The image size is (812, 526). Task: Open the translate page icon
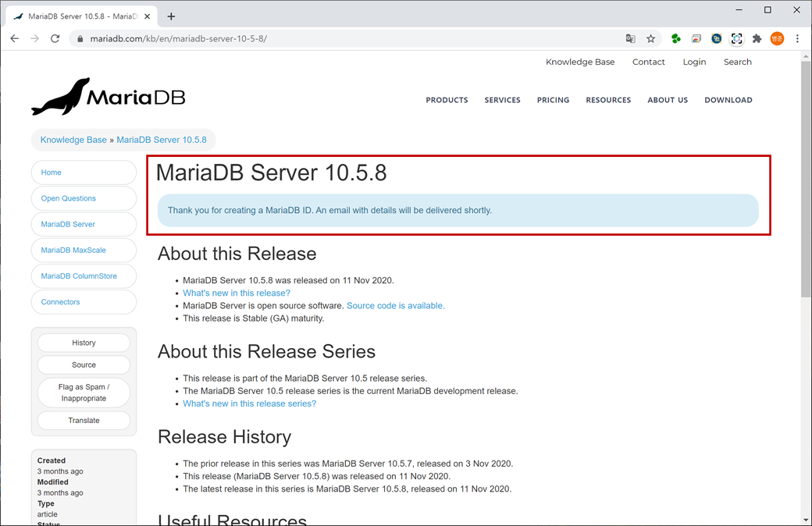(x=630, y=39)
